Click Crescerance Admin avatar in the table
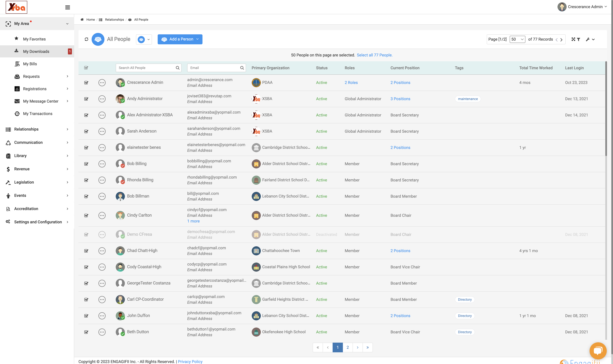This screenshot has width=613, height=364. (x=120, y=82)
